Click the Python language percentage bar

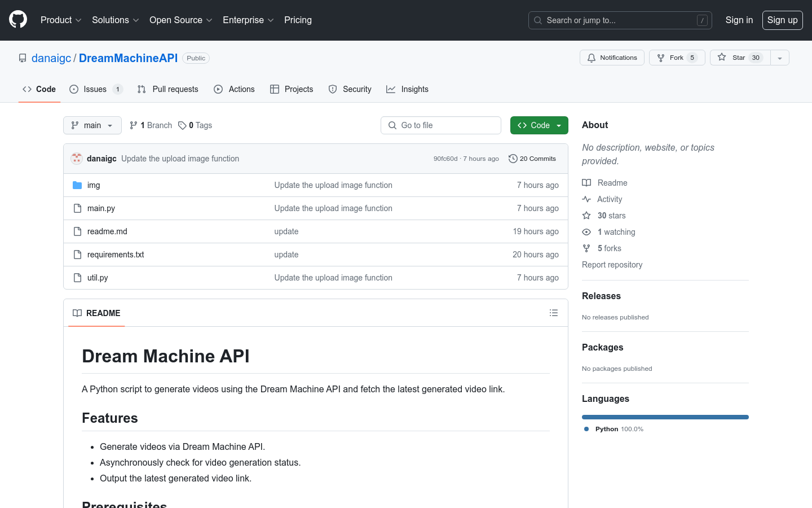pos(665,417)
